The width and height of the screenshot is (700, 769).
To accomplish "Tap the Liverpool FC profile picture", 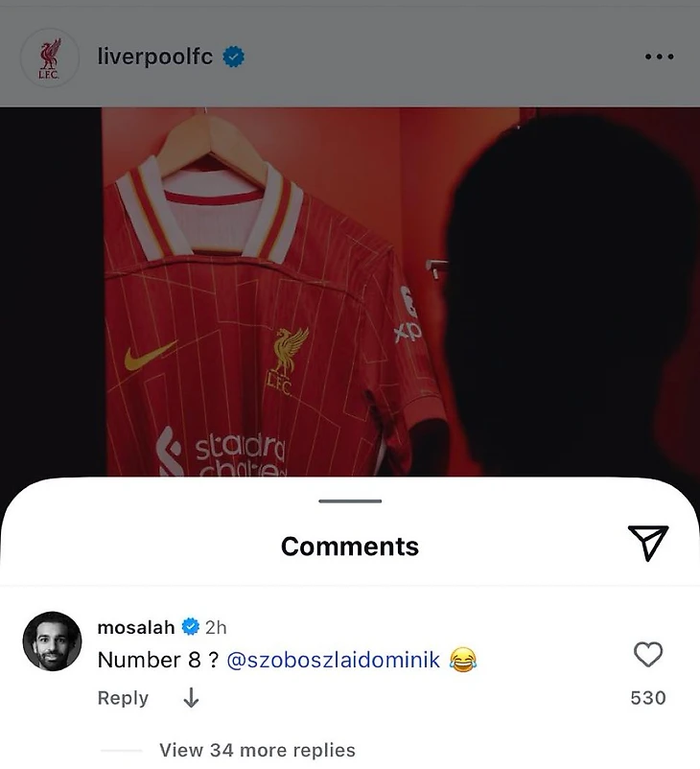I will coord(50,58).
